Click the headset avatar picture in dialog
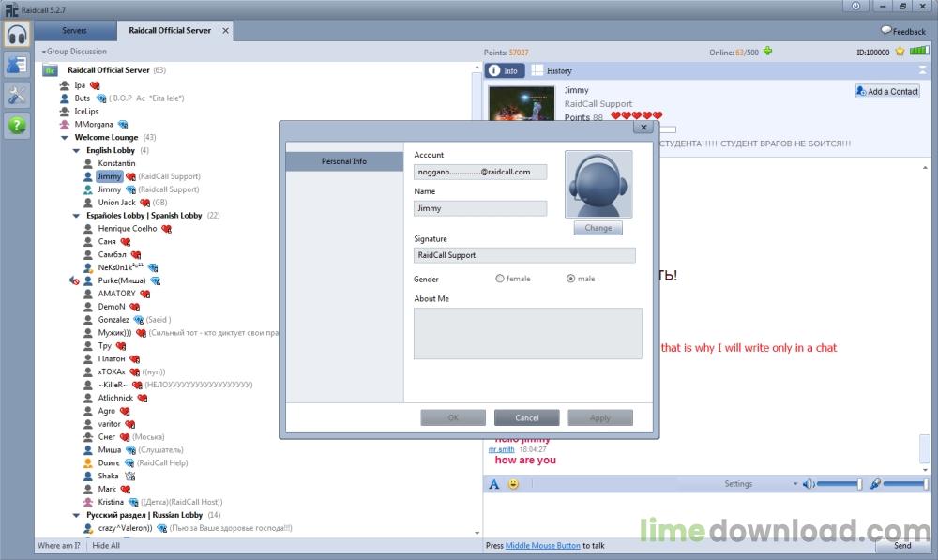This screenshot has width=938, height=560. pyautogui.click(x=598, y=184)
